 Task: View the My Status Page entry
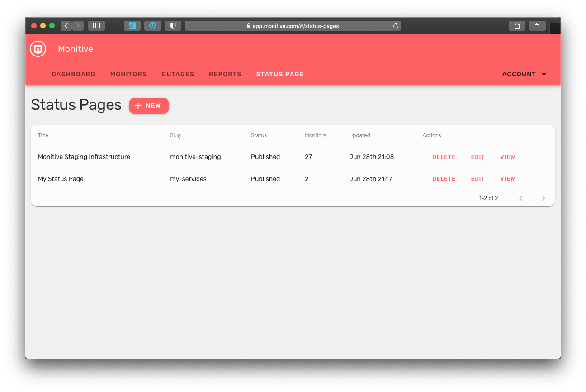pos(508,179)
